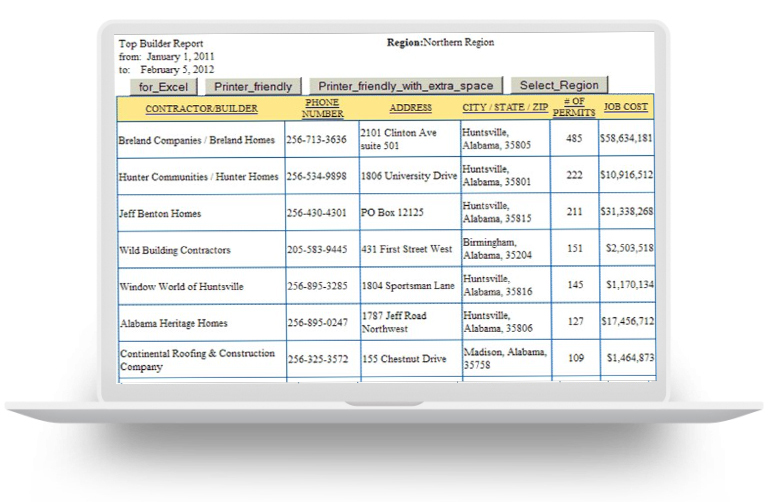Sort by PHONE NUMBER column header
The width and height of the screenshot is (768, 502).
pos(322,108)
